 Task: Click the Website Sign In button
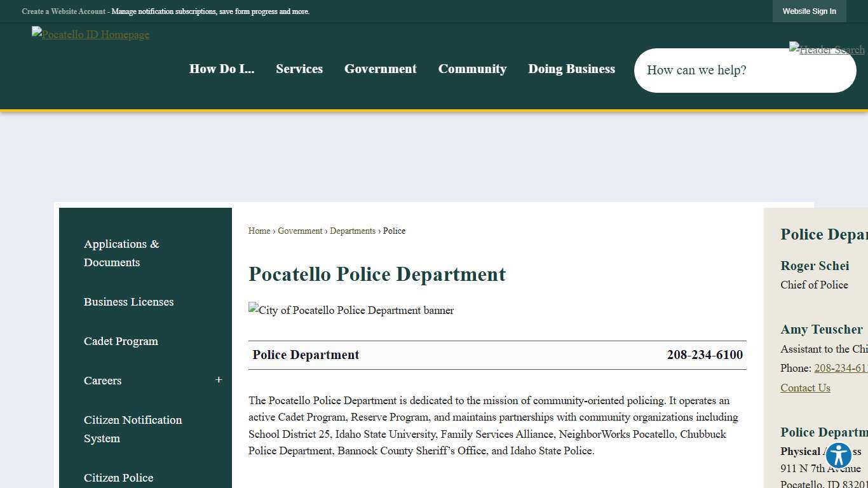pos(809,11)
